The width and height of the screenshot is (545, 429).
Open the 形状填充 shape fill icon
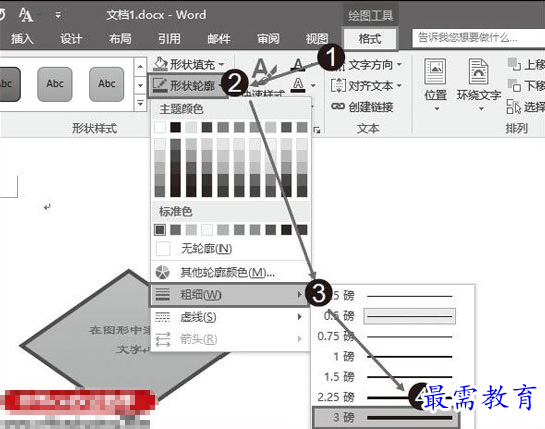pos(160,64)
